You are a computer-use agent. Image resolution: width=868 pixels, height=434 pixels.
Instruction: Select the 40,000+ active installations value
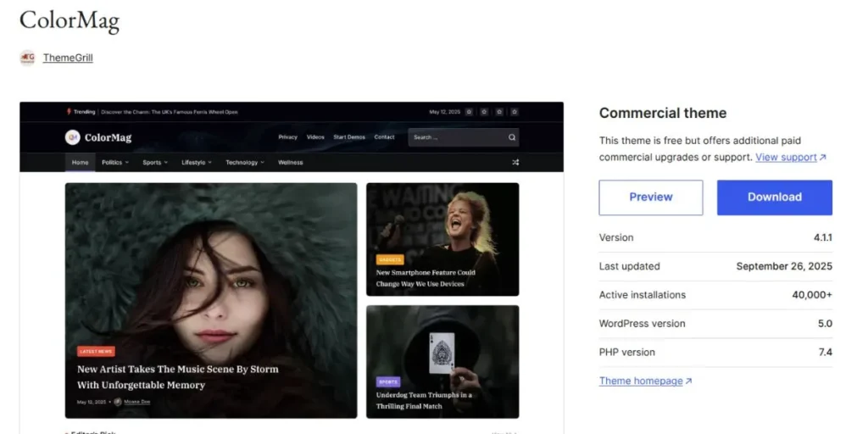[x=811, y=295]
